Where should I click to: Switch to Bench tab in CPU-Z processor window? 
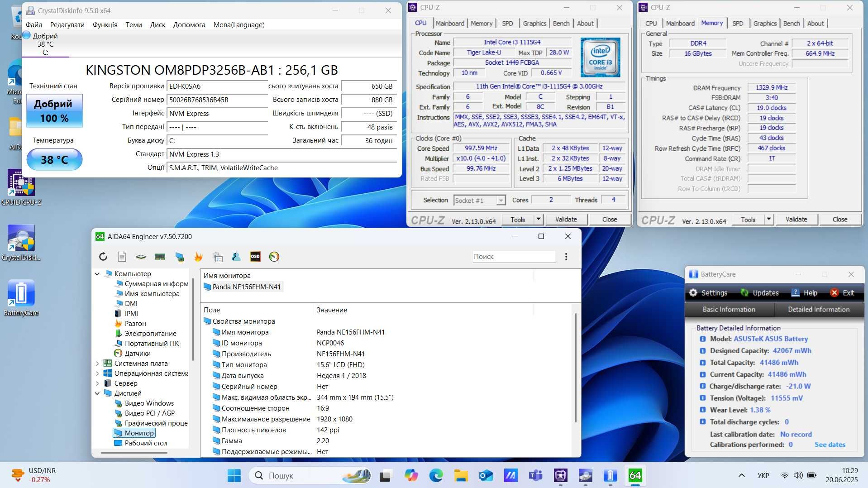561,23
